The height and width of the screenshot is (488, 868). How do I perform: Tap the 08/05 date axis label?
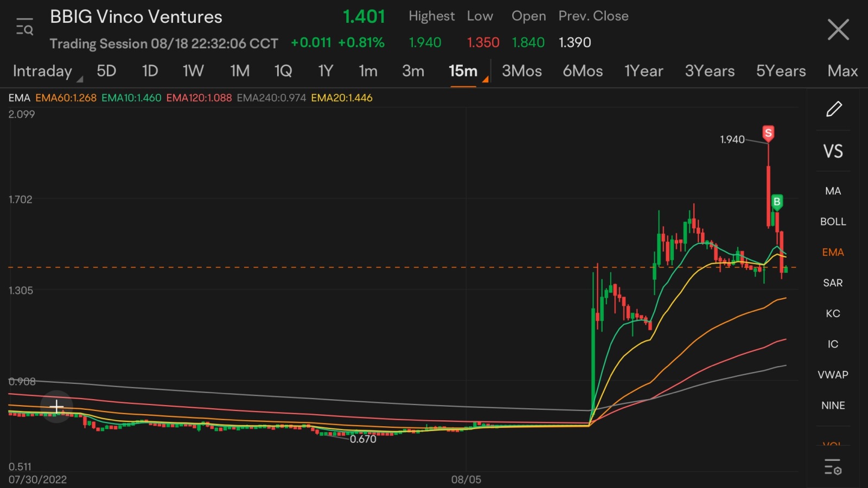(466, 480)
